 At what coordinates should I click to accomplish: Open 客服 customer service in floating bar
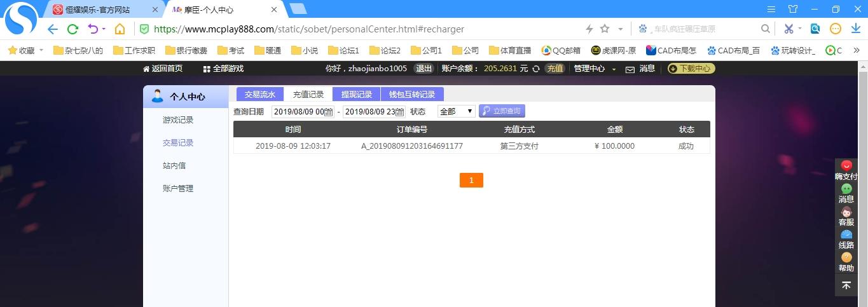pyautogui.click(x=846, y=217)
